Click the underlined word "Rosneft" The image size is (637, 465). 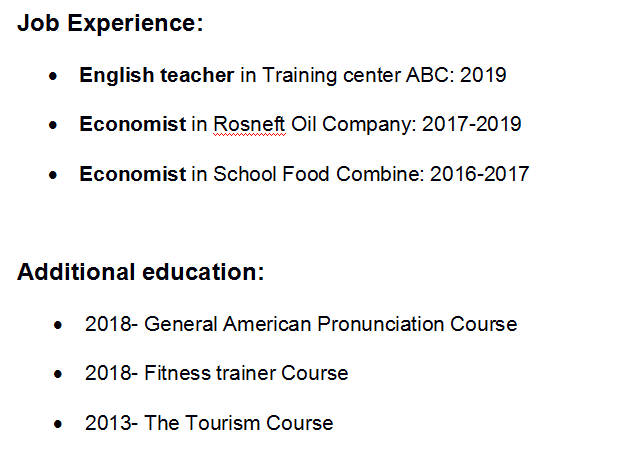tap(250, 125)
